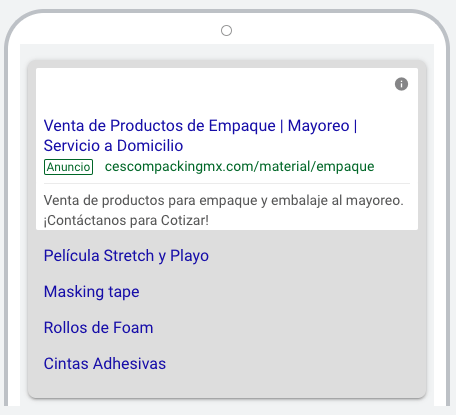Image resolution: width=456 pixels, height=415 pixels.
Task: Open the Película Stretch y Playo sitelink
Action: pyautogui.click(x=126, y=256)
